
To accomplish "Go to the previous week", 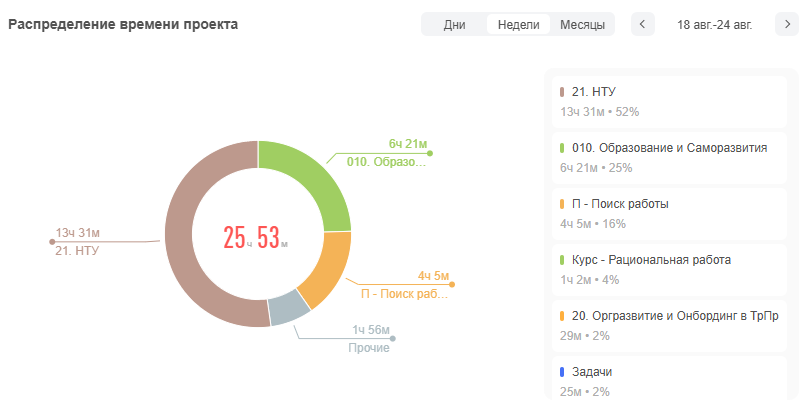I will click(643, 24).
